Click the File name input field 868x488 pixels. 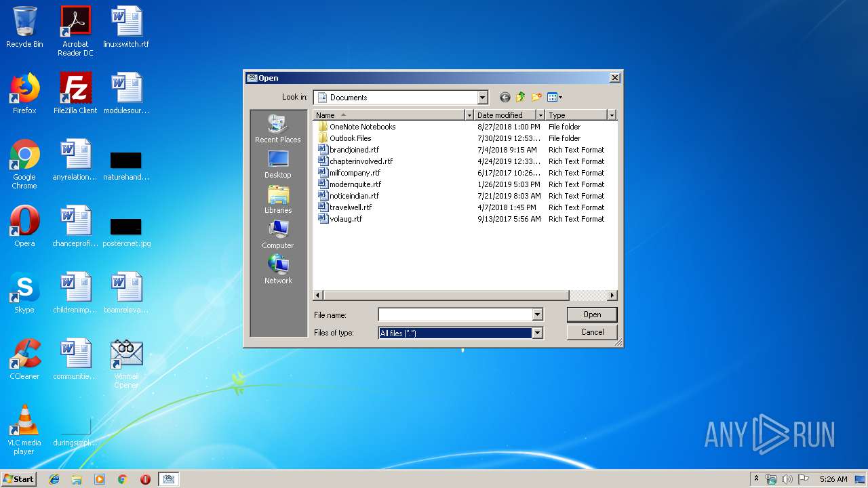[456, 314]
